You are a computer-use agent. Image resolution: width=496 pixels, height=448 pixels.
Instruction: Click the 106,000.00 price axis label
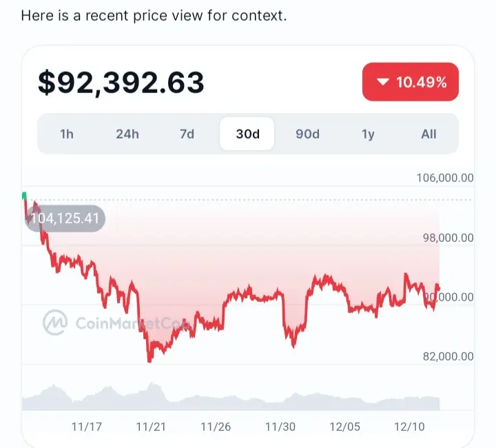tap(445, 178)
